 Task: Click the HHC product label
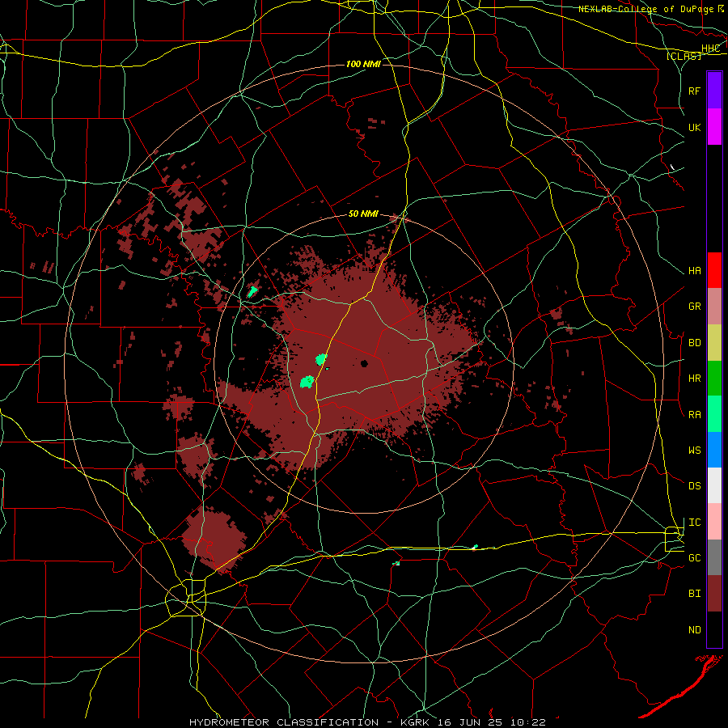click(711, 49)
